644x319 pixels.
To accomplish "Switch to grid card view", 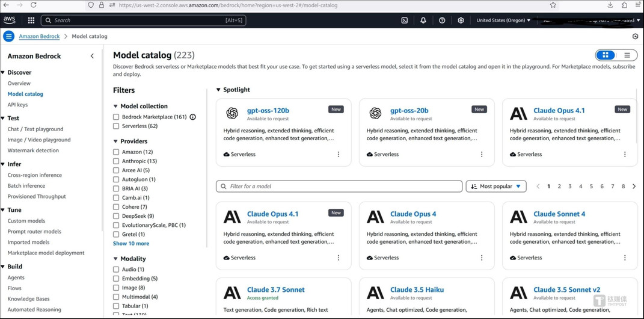I will point(605,55).
